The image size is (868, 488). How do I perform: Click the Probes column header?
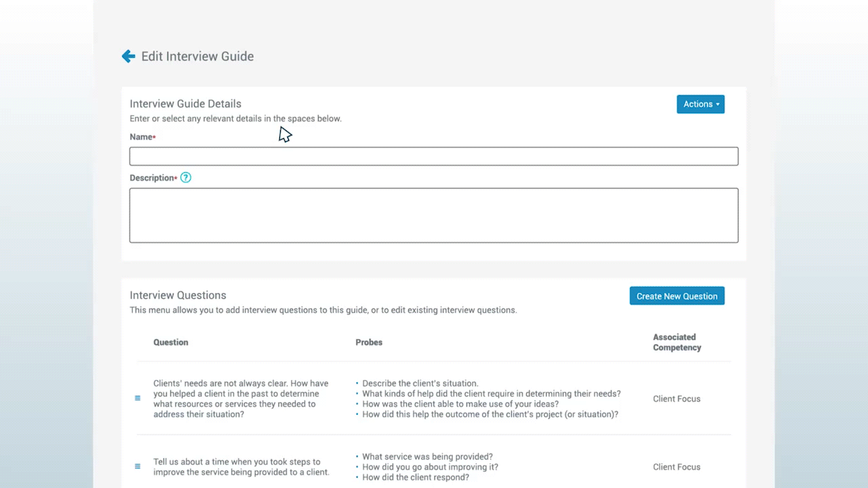369,342
